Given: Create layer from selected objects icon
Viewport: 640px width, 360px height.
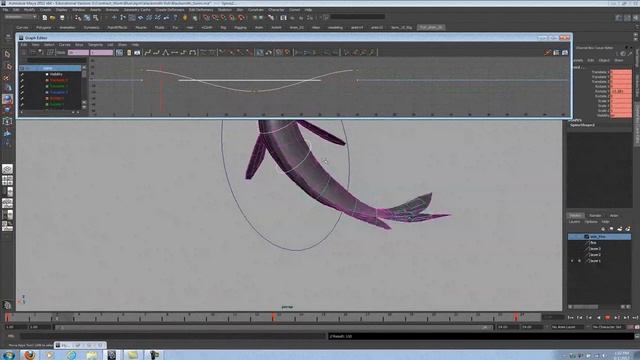Looking at the screenshot, I should [627, 229].
